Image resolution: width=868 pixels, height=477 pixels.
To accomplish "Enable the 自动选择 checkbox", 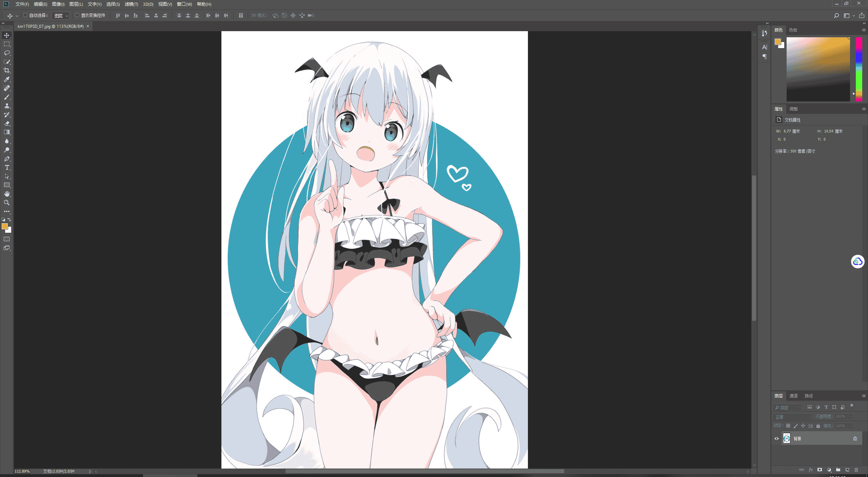I will [x=25, y=15].
